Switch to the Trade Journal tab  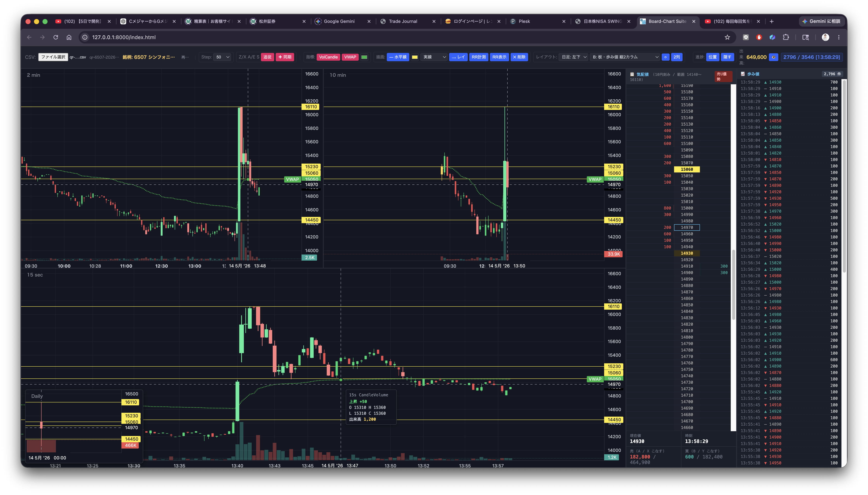[x=407, y=21]
